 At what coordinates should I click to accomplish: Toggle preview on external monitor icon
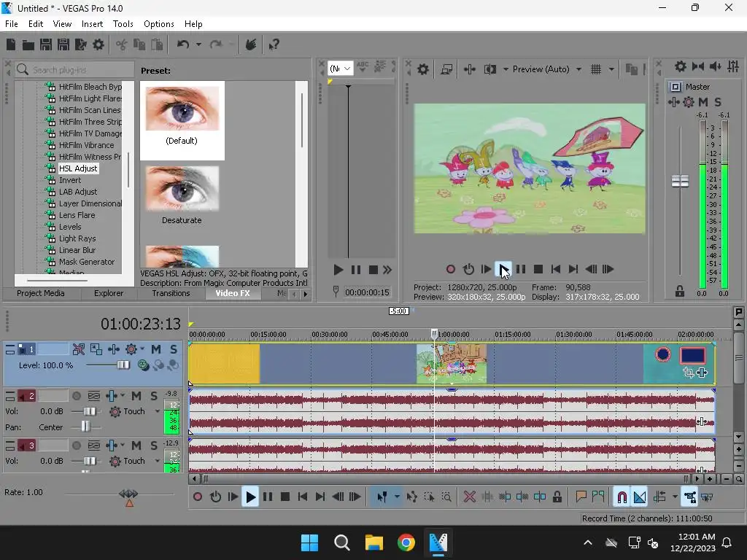(x=446, y=69)
